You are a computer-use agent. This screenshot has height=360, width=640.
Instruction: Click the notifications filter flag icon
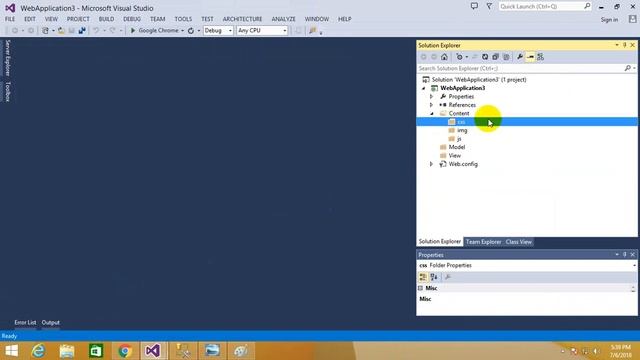click(x=489, y=6)
